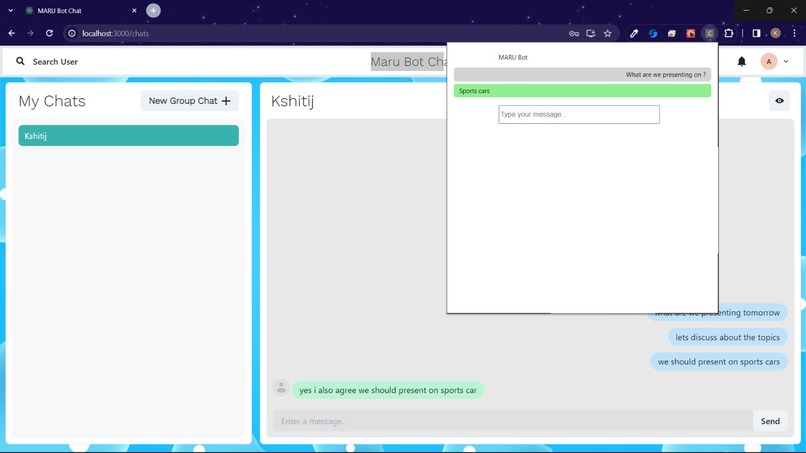Click 'we should present on sports cars' message
This screenshot has width=806, height=453.
(719, 362)
